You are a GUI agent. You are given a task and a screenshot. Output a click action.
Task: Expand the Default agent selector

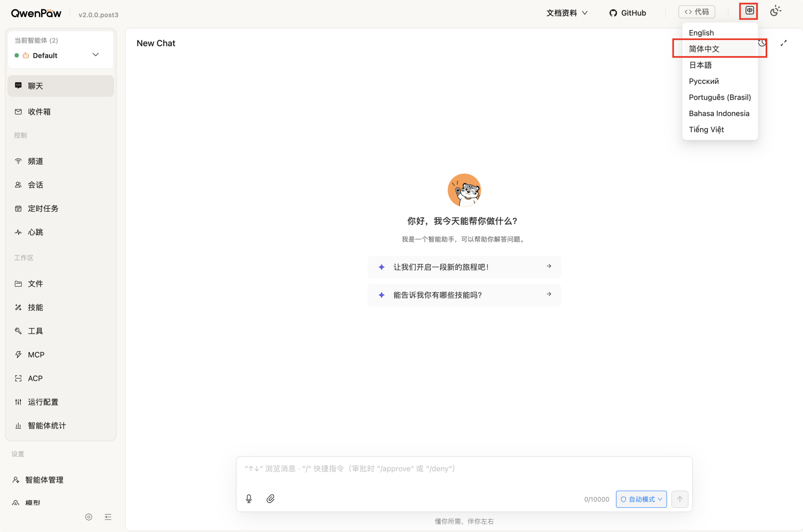click(x=61, y=55)
